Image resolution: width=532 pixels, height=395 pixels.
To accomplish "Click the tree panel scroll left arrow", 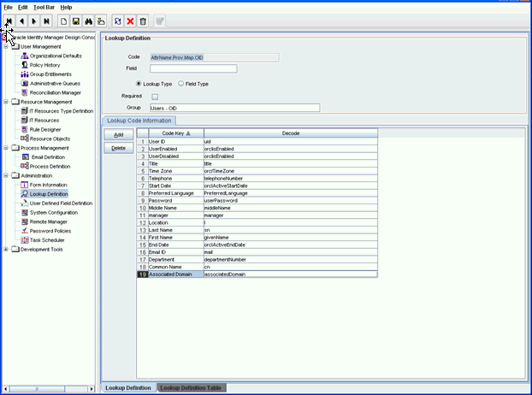I will point(5,389).
